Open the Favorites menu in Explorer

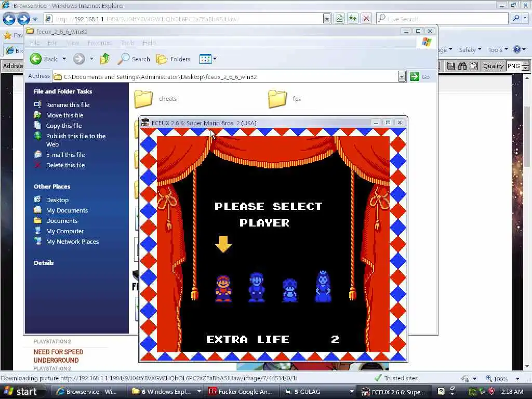[100, 43]
